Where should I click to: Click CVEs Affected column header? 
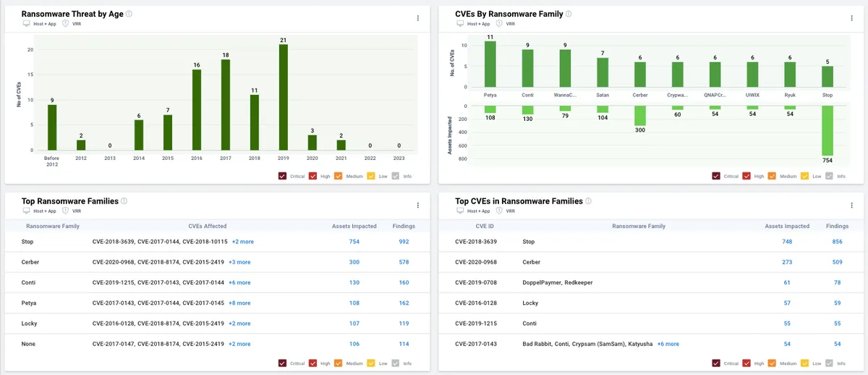tap(208, 226)
